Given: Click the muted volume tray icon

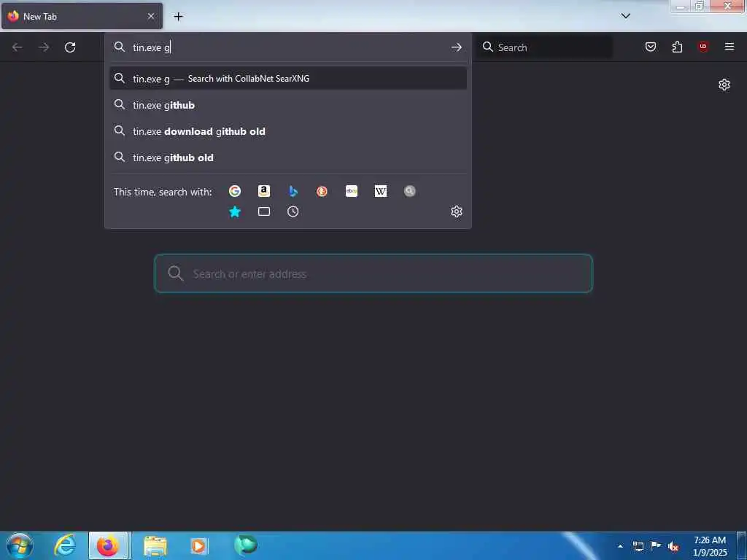Looking at the screenshot, I should [673, 546].
